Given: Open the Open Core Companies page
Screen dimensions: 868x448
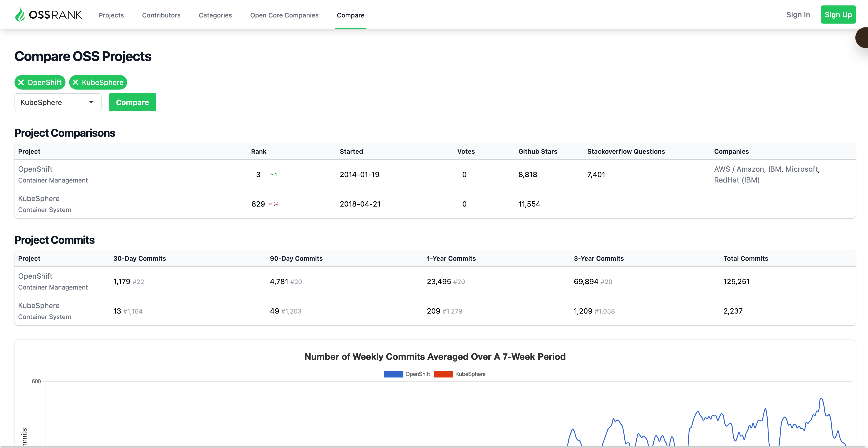Looking at the screenshot, I should [284, 15].
